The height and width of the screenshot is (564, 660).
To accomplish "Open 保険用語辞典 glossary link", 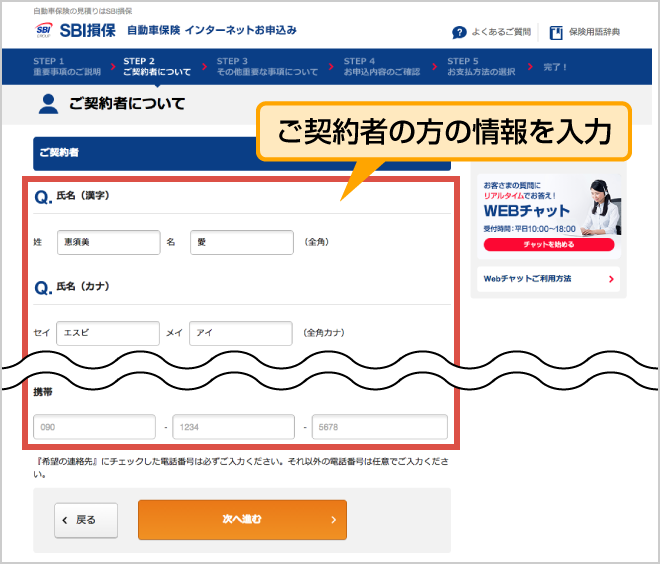I will (x=594, y=33).
